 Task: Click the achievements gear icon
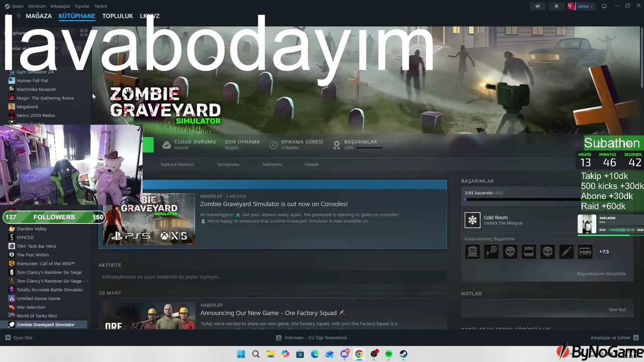(337, 145)
